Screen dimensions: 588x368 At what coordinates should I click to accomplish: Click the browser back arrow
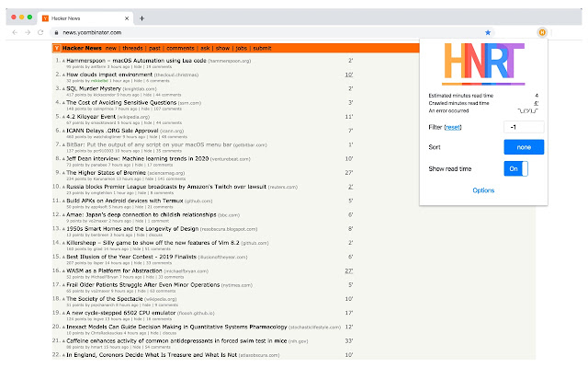coord(15,33)
